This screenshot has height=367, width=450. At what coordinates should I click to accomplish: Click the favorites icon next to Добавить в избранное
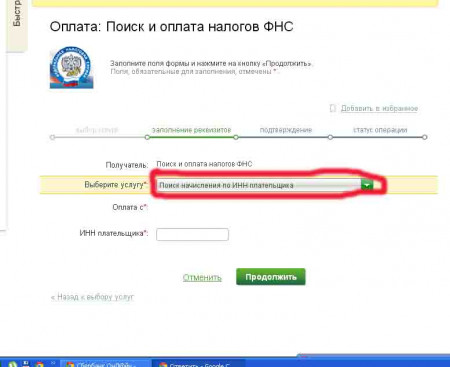coord(333,108)
